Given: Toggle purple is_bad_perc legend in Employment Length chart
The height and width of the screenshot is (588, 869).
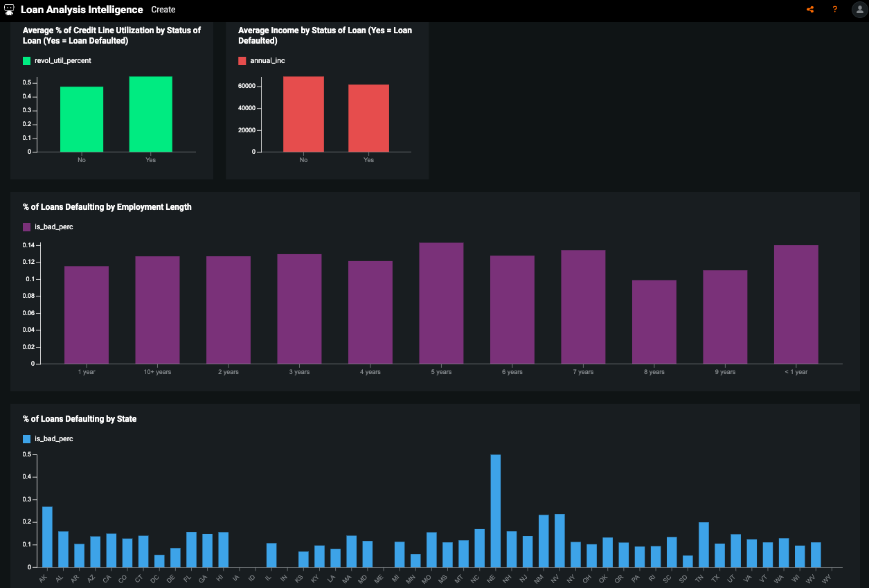Looking at the screenshot, I should pos(27,227).
